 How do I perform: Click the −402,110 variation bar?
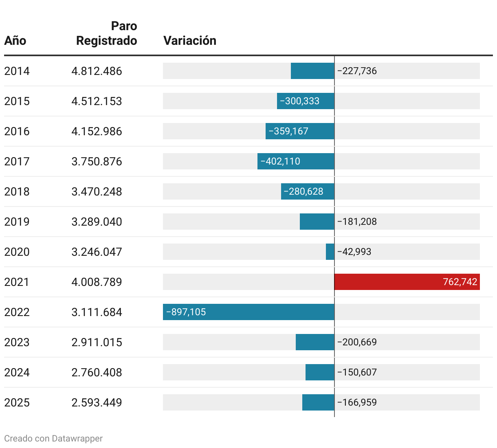296,161
